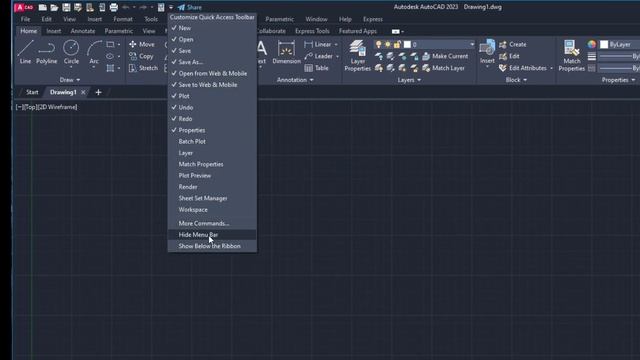This screenshot has height=360, width=640.
Task: Click More Commands...
Action: (212, 223)
